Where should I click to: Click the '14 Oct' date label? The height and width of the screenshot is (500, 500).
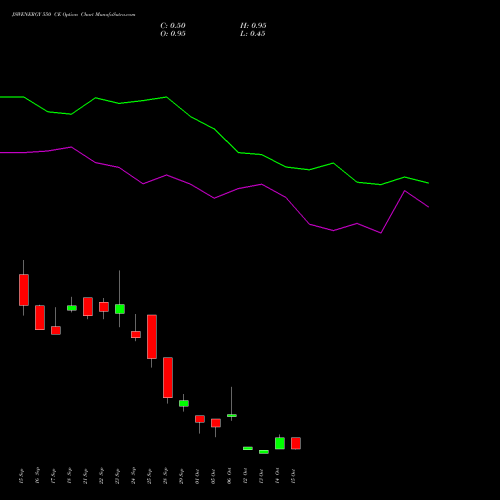pos(278,476)
